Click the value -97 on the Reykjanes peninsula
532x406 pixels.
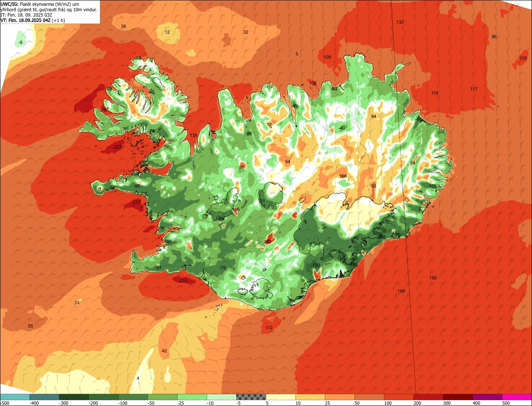[158, 268]
